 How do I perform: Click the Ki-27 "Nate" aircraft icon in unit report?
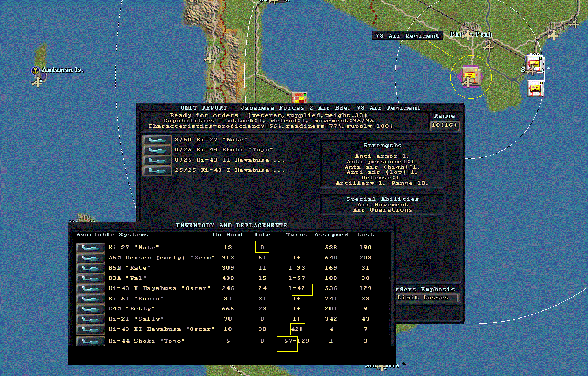click(x=157, y=140)
